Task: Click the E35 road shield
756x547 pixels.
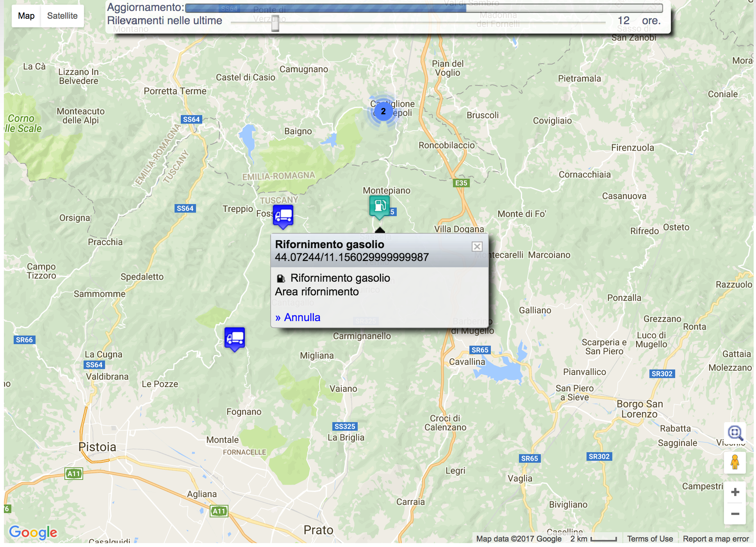Action: pos(461,183)
